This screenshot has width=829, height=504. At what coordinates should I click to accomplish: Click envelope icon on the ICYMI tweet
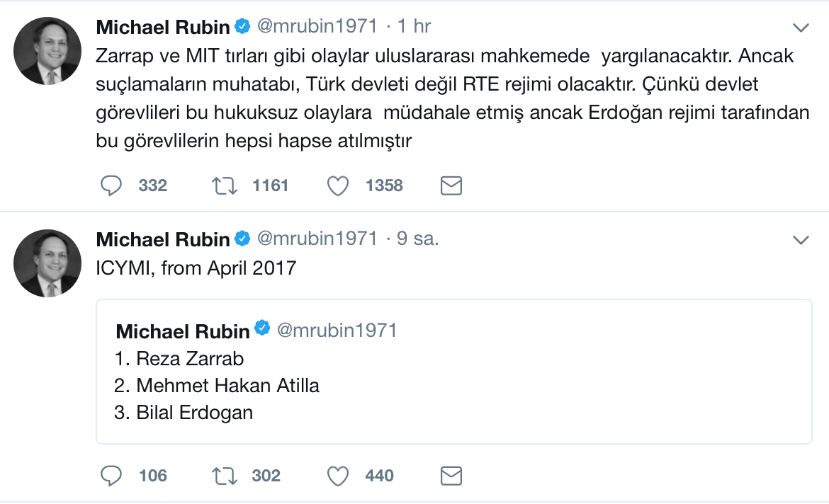(451, 476)
